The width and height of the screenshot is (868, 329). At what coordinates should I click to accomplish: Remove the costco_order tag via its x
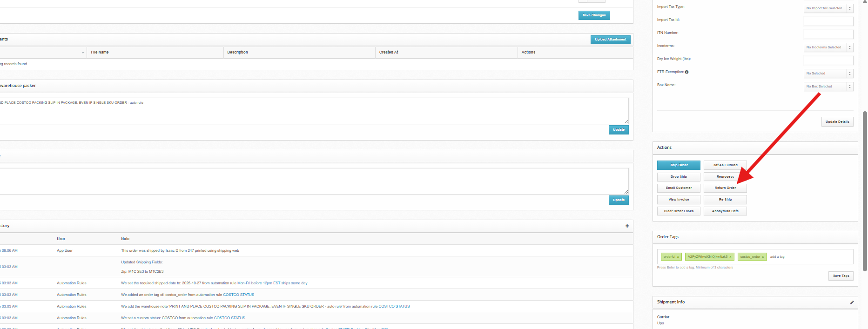pyautogui.click(x=763, y=257)
